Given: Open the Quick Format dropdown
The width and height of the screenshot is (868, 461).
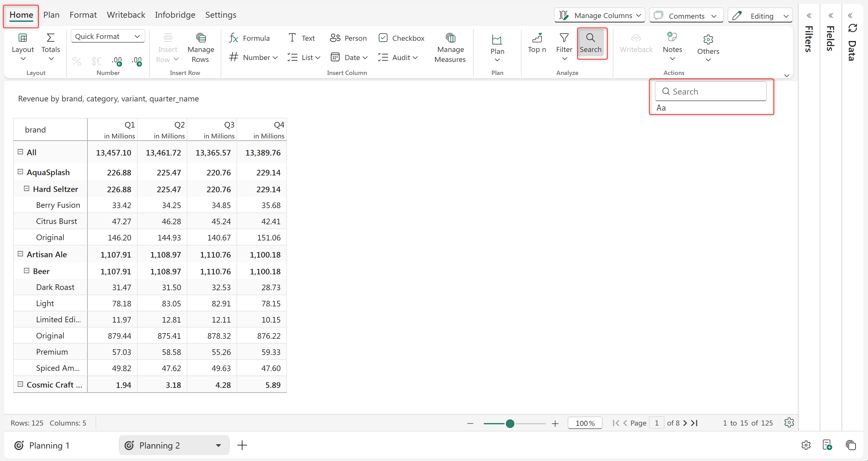Looking at the screenshot, I should (107, 36).
